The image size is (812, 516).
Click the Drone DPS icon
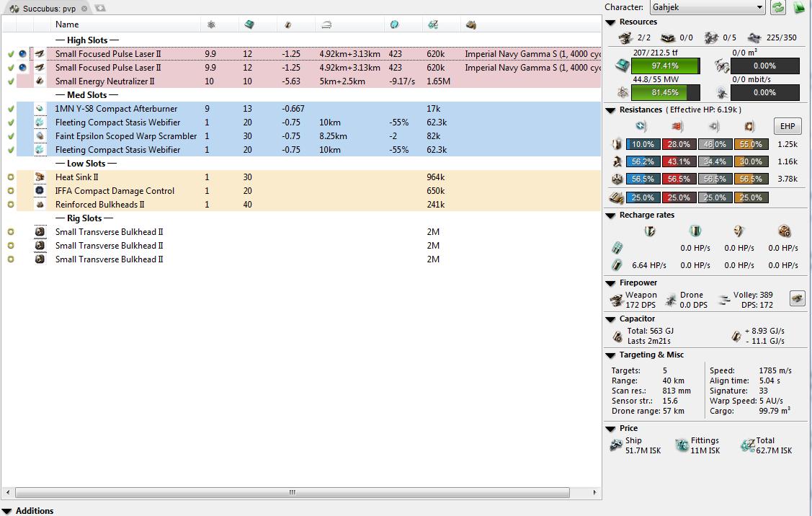[672, 300]
